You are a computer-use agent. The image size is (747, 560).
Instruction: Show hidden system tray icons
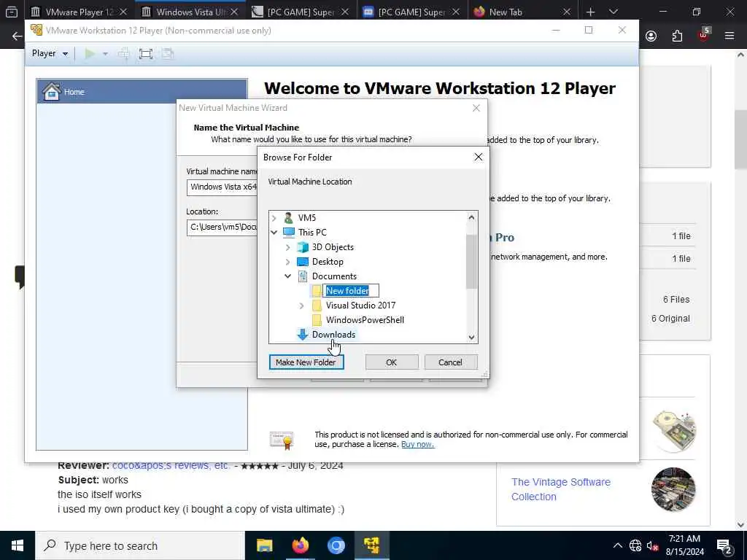(617, 545)
